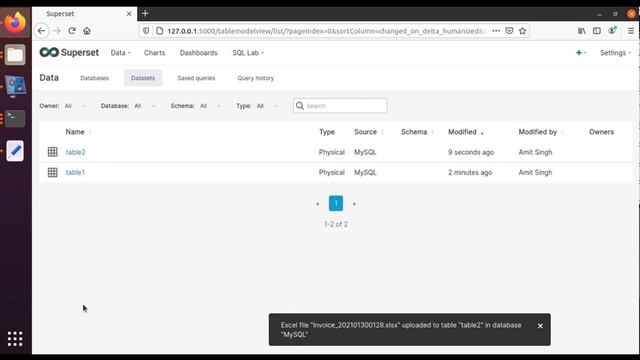
Task: Open the Dashboards page
Action: [198, 53]
